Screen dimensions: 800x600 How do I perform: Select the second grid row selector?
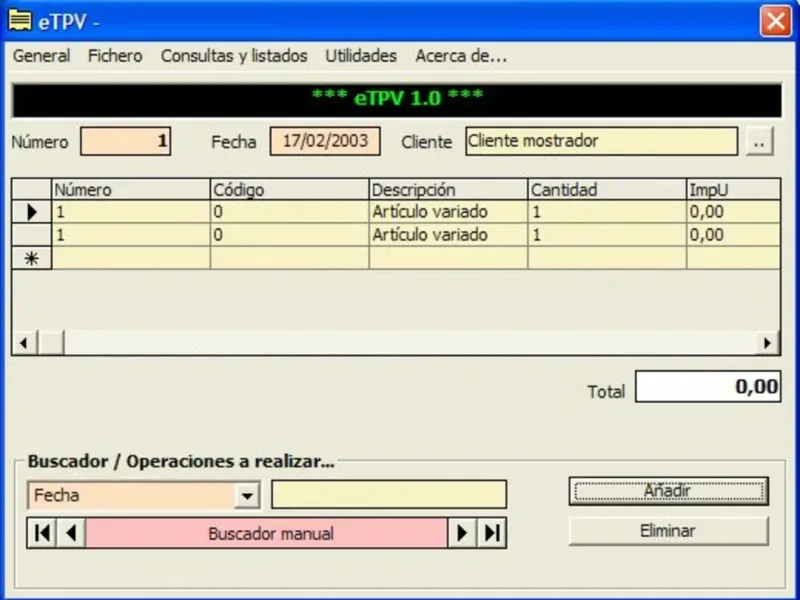point(32,235)
